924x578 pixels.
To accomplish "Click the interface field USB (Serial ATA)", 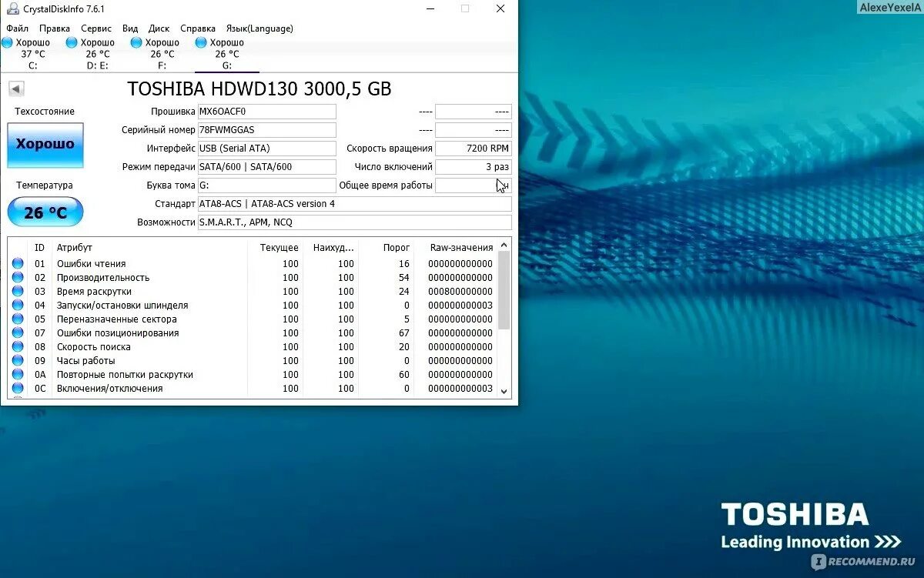I will [x=266, y=149].
